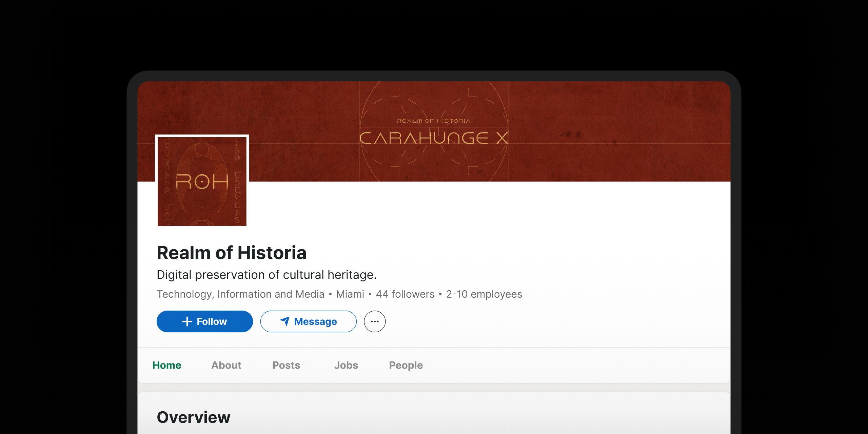Screen dimensions: 868x434
Task: View the Jobs tab
Action: (x=346, y=365)
